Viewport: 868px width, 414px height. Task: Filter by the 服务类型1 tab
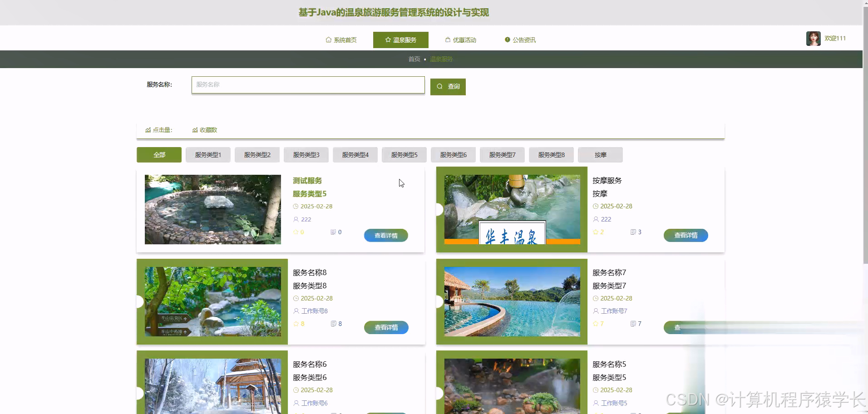point(208,155)
